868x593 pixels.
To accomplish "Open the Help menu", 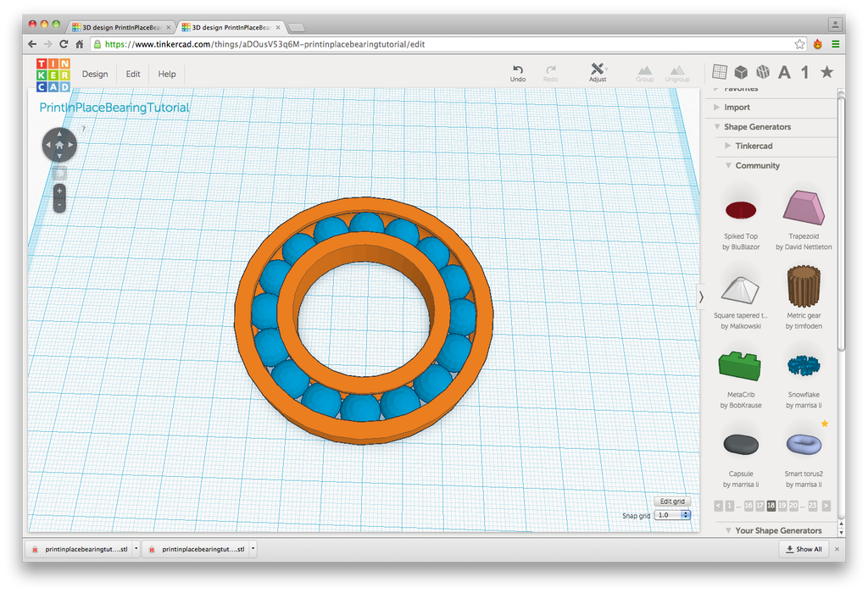I will (167, 75).
